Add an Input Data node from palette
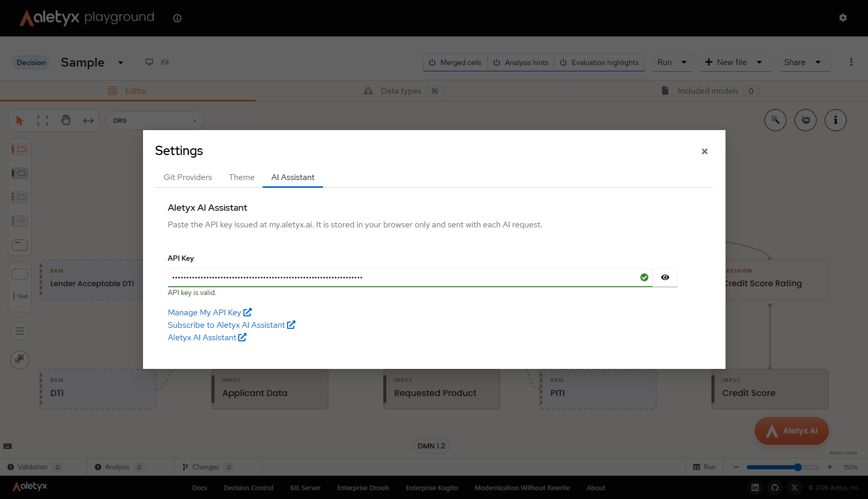Image resolution: width=868 pixels, height=499 pixels. click(x=20, y=173)
